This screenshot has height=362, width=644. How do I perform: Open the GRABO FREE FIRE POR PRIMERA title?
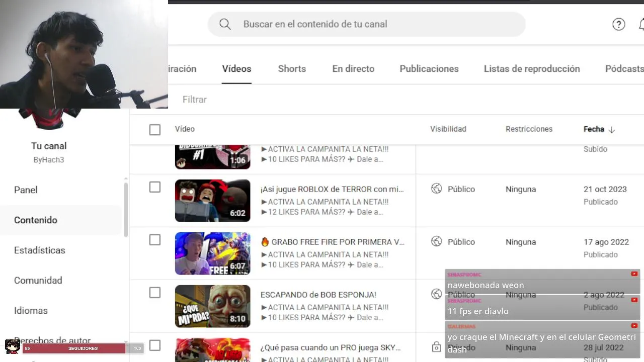coord(333,242)
